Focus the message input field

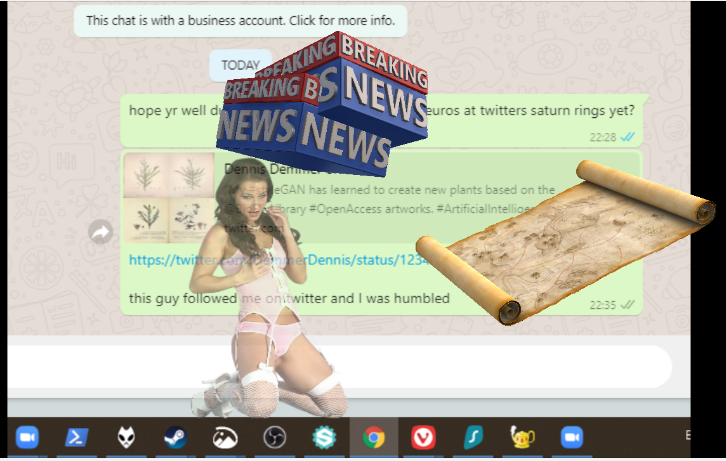click(x=339, y=366)
